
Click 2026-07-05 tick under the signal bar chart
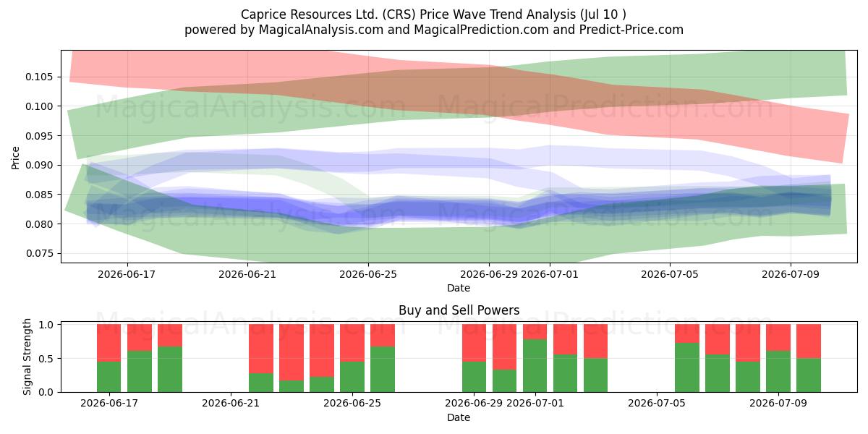coord(656,404)
